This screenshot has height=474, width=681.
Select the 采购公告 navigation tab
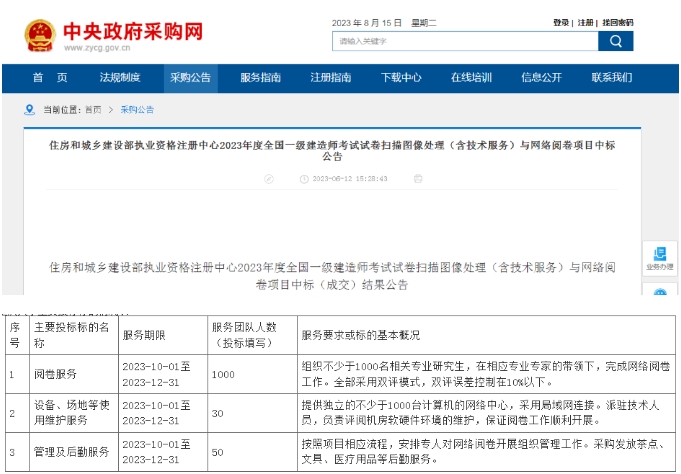[191, 78]
